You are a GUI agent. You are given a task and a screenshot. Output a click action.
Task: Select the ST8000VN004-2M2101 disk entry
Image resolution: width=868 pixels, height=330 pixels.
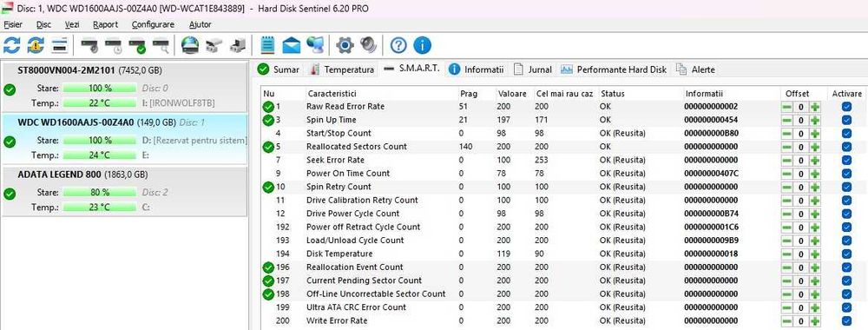124,87
